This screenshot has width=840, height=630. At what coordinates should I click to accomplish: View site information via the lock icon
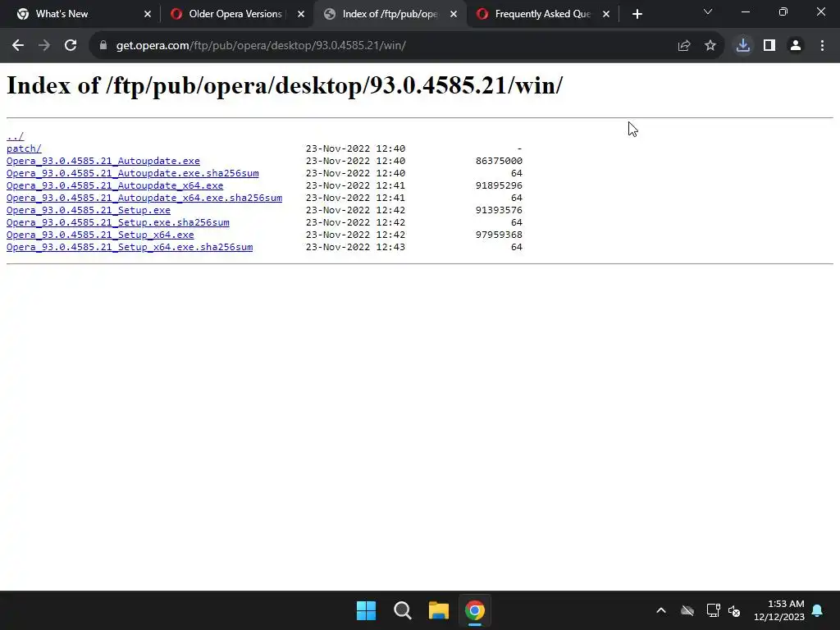103,46
